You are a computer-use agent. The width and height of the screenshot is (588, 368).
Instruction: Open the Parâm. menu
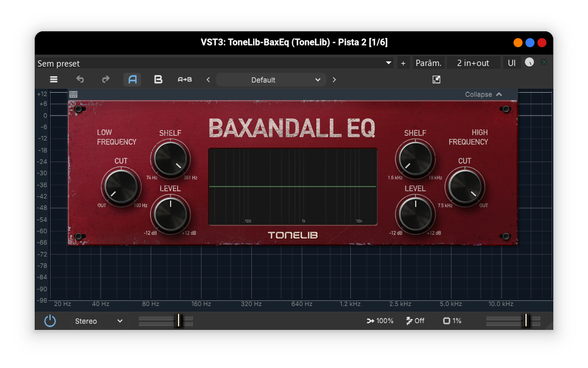[428, 63]
